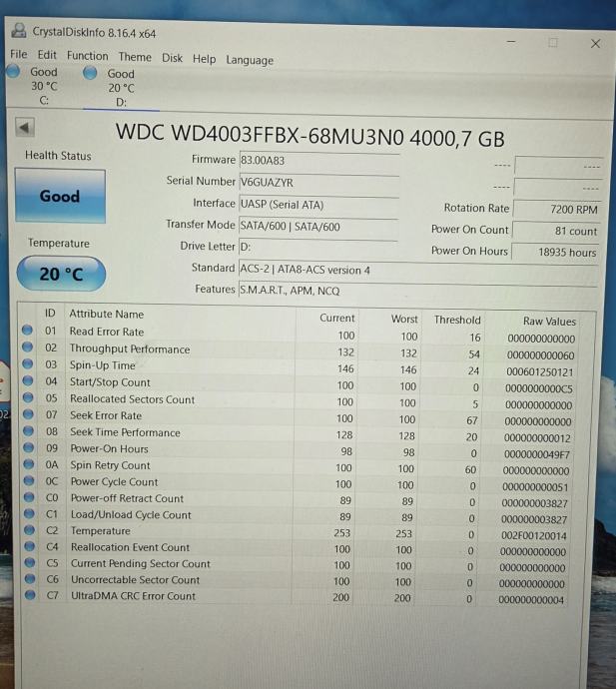Click the status dot for Current Pending Sector Count

coord(30,562)
